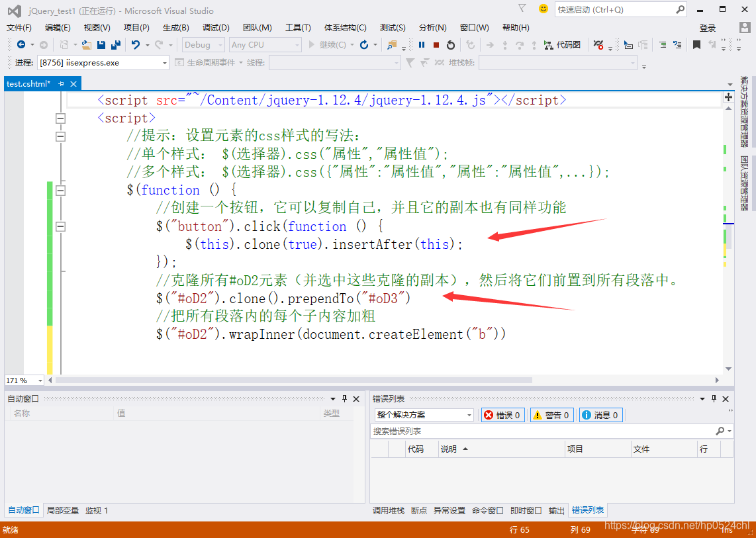Click the Find in Files icon
This screenshot has width=756, height=538.
(x=391, y=45)
